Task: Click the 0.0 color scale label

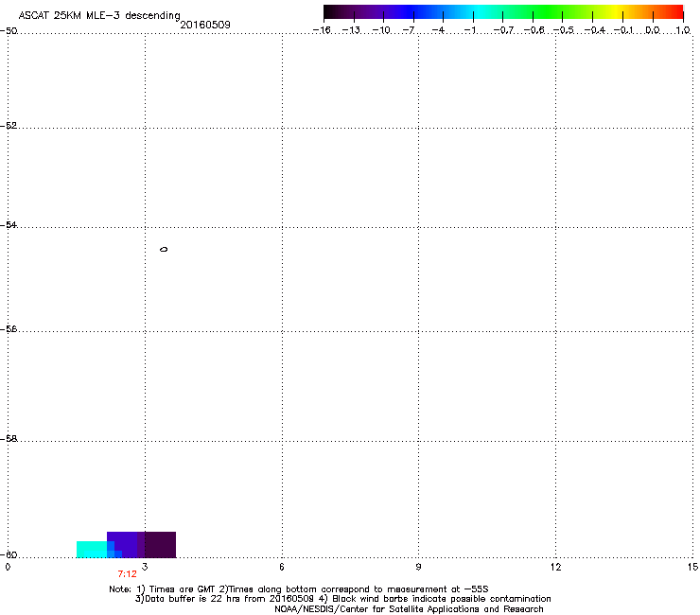Action: [653, 30]
